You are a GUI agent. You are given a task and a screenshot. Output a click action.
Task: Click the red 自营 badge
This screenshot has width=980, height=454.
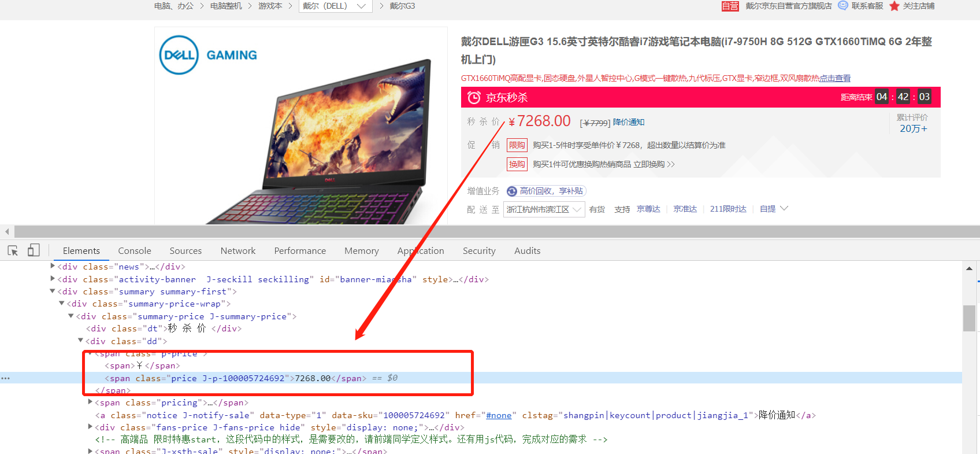tap(730, 6)
